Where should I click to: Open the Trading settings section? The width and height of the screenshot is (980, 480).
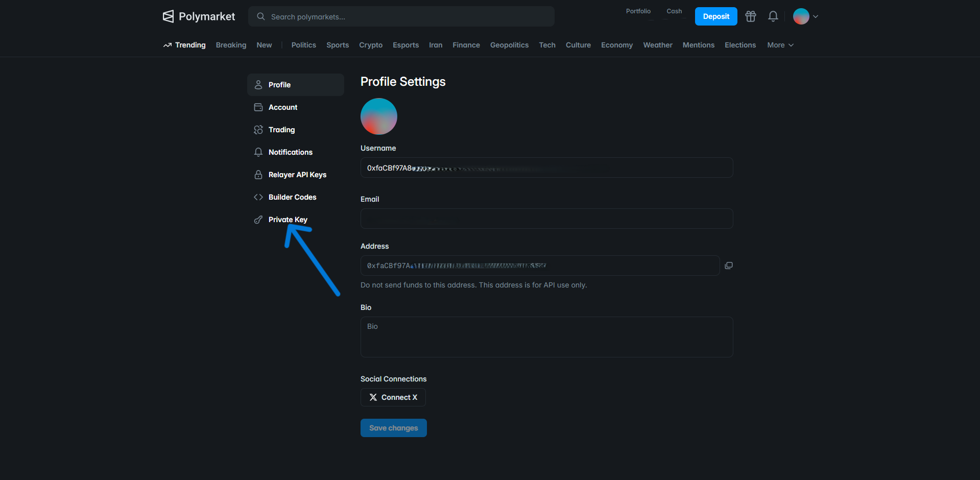[296, 130]
